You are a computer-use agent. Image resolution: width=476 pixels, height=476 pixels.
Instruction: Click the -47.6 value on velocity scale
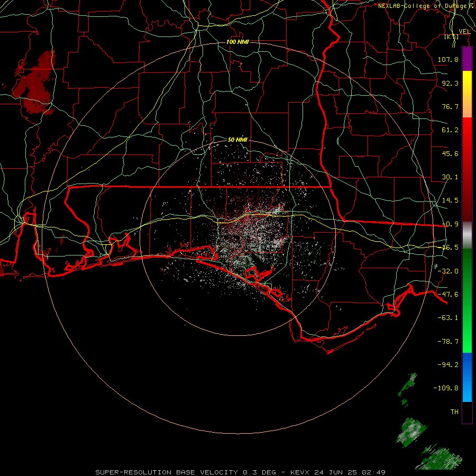[x=448, y=295]
